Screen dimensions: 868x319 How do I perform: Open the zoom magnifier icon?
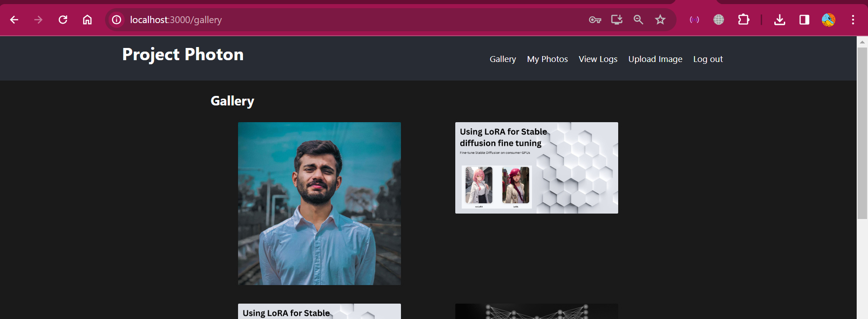click(x=639, y=20)
